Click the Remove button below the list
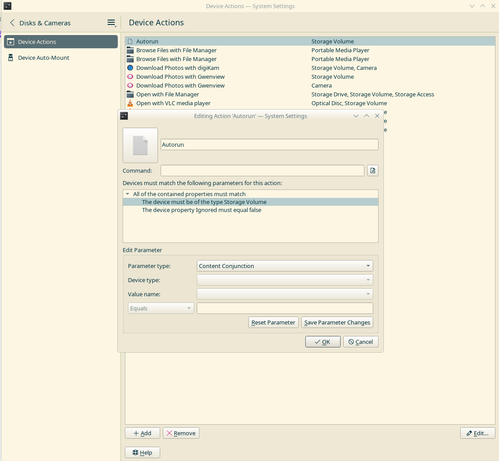Image resolution: width=499 pixels, height=461 pixels. point(181,433)
